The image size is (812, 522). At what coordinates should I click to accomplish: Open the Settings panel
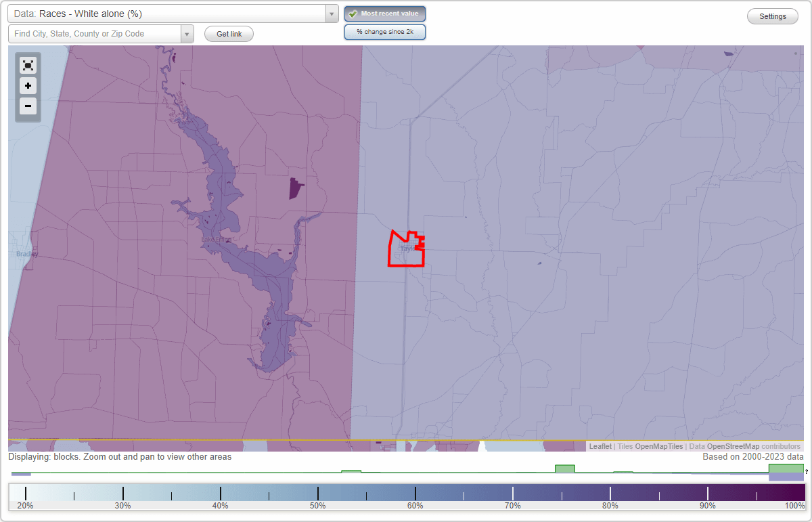point(772,16)
